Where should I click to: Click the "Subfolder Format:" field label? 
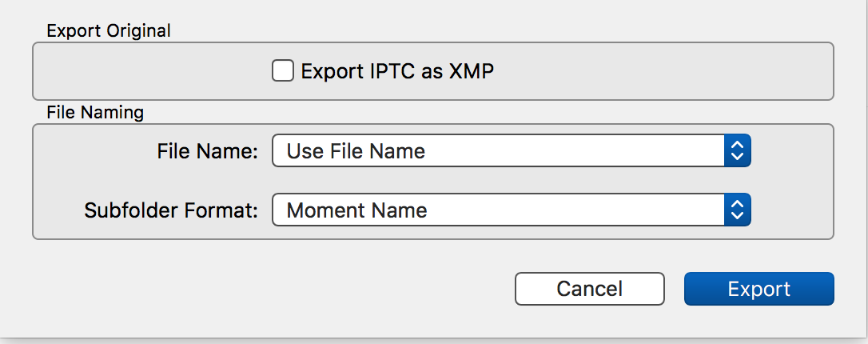[x=171, y=211]
